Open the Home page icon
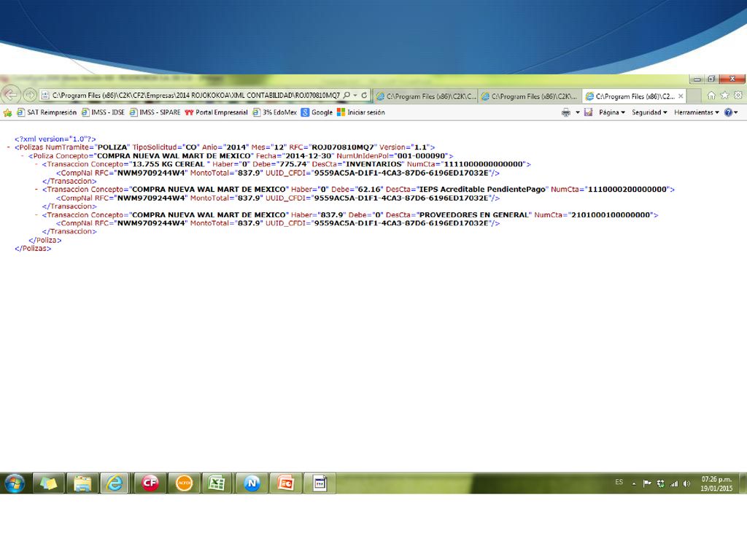Image resolution: width=747 pixels, height=560 pixels. coord(711,96)
